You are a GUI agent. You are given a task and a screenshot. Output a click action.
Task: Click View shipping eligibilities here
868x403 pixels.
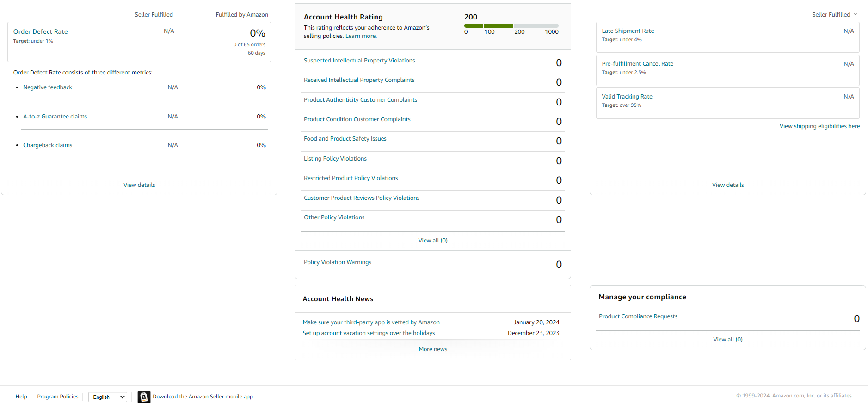click(x=819, y=126)
